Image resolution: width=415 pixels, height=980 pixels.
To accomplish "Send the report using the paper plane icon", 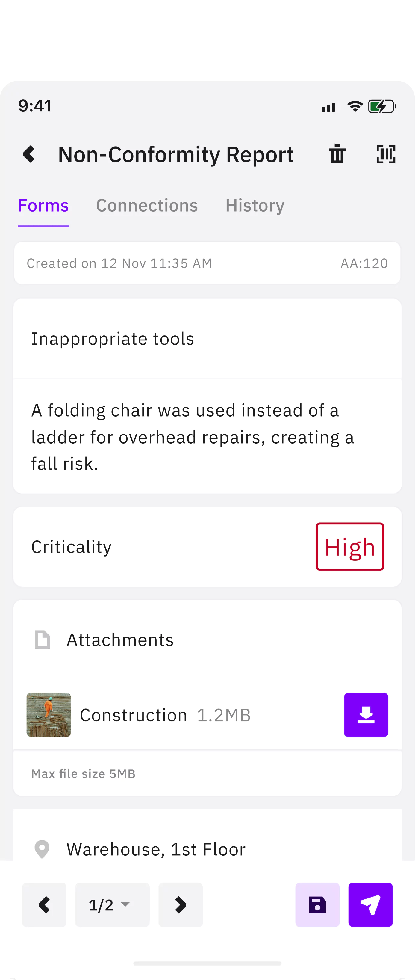I will click(370, 905).
